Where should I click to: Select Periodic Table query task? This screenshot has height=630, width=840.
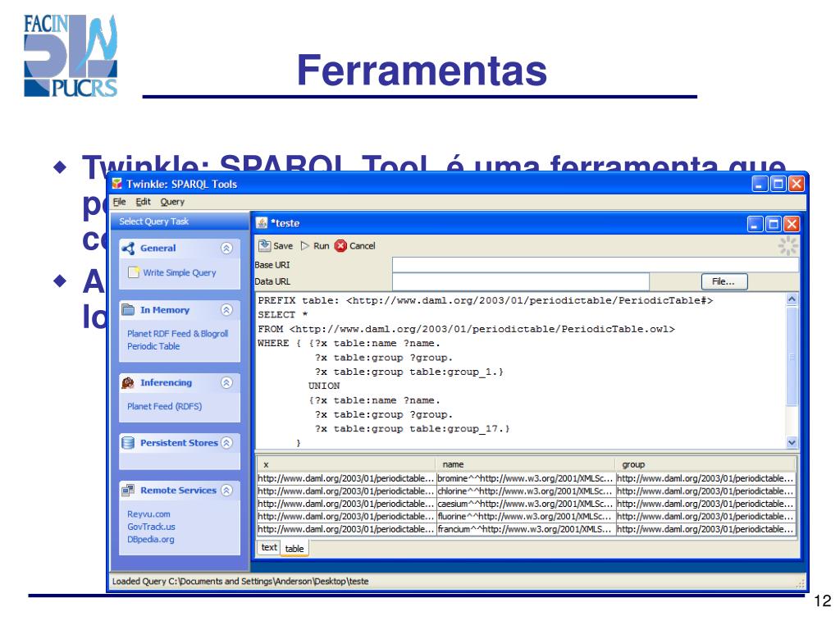(153, 346)
